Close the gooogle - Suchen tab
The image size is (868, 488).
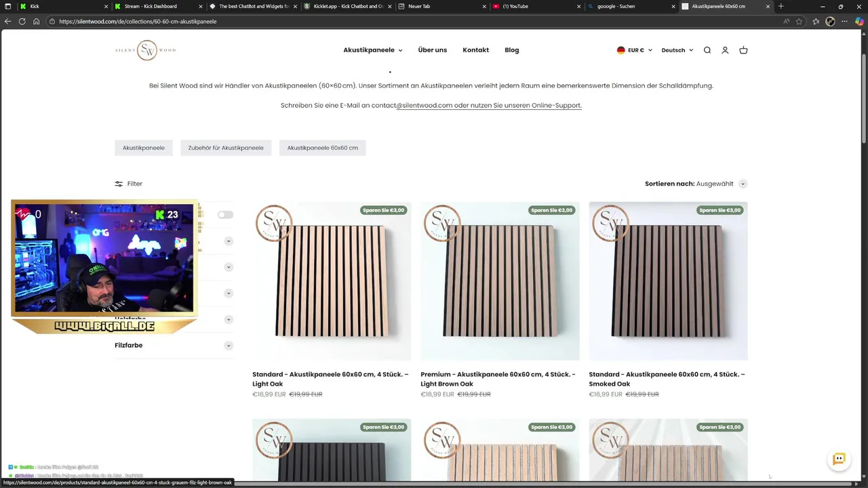point(673,6)
